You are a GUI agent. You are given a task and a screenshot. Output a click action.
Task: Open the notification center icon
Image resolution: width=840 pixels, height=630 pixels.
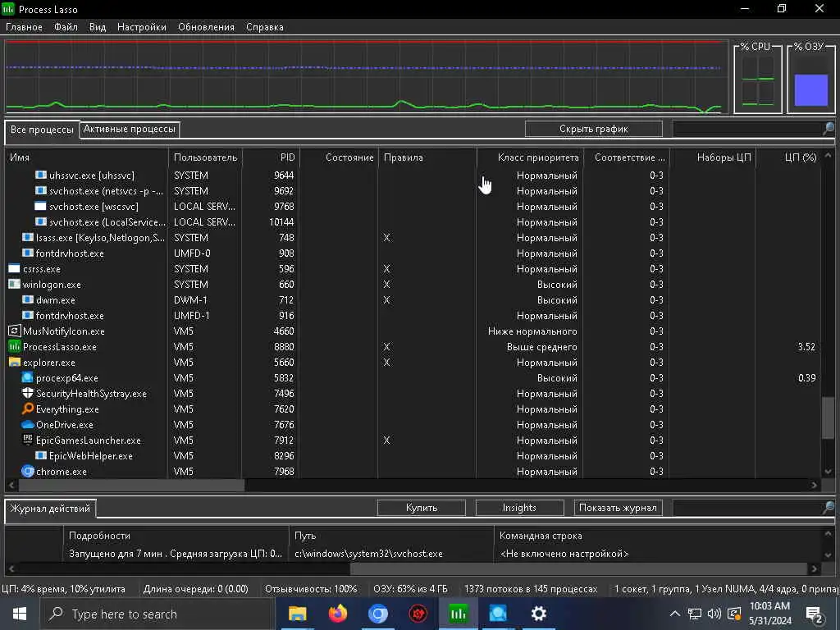[815, 614]
